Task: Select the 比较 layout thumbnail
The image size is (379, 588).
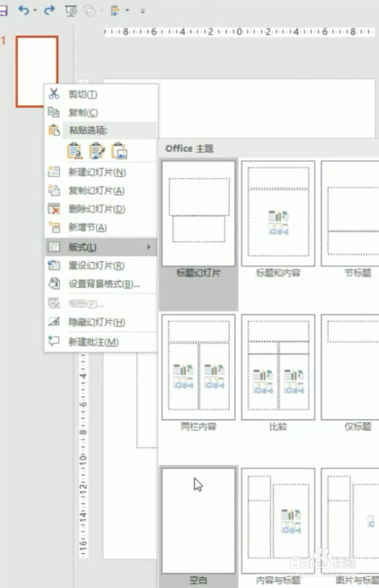Action: click(278, 367)
